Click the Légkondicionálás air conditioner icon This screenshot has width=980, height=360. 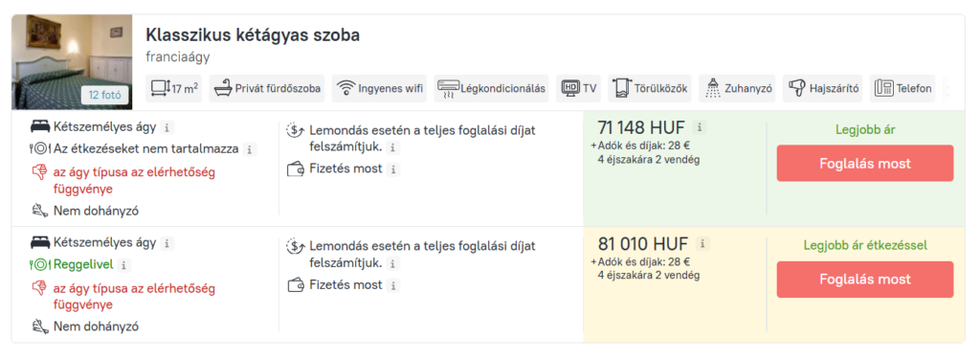[x=448, y=88]
